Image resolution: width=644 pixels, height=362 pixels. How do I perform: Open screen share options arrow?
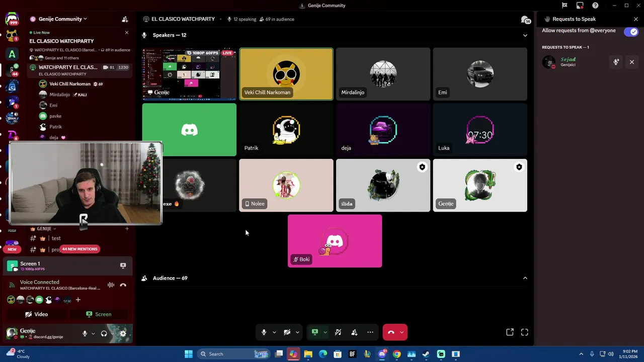click(x=325, y=332)
